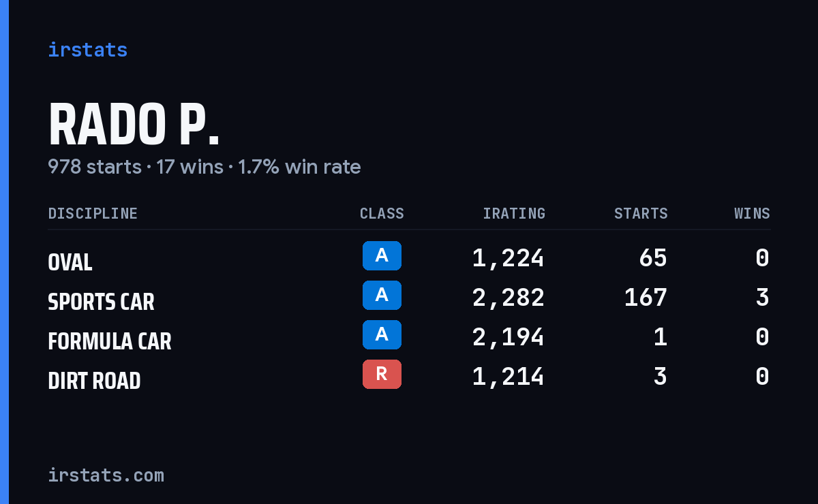Click the DISCIPLINE column header

93,213
